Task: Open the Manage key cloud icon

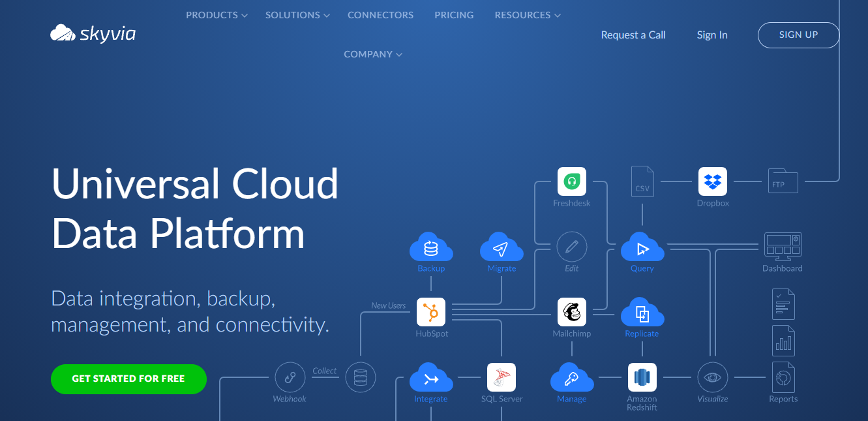Action: (572, 377)
